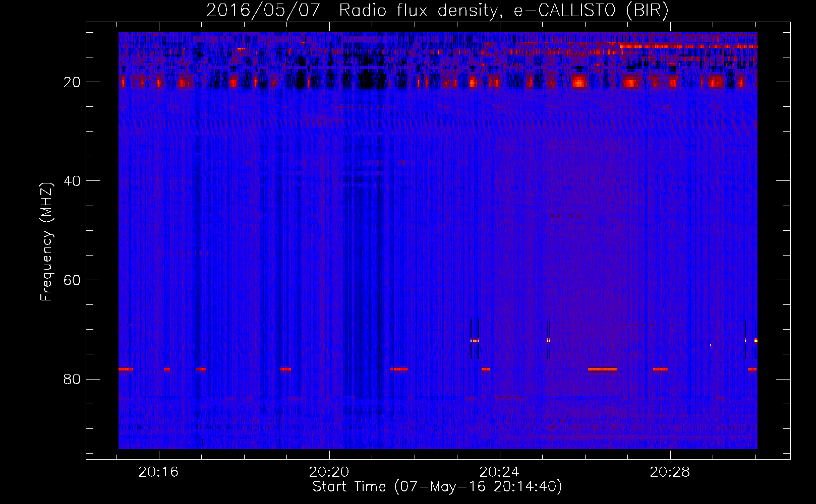This screenshot has height=504, width=816.
Task: Click the '60' frequency tick label
Action: (72, 280)
